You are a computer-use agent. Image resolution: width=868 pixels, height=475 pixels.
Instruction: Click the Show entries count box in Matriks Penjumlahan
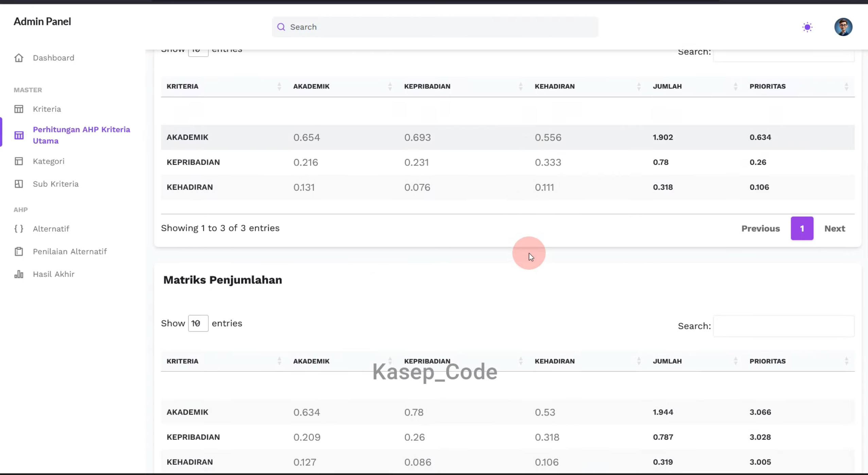pos(198,323)
